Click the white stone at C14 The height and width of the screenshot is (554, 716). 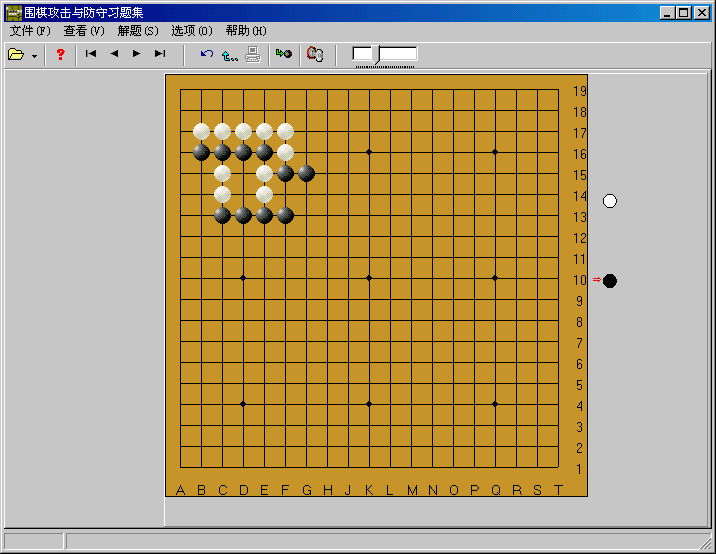tap(222, 195)
